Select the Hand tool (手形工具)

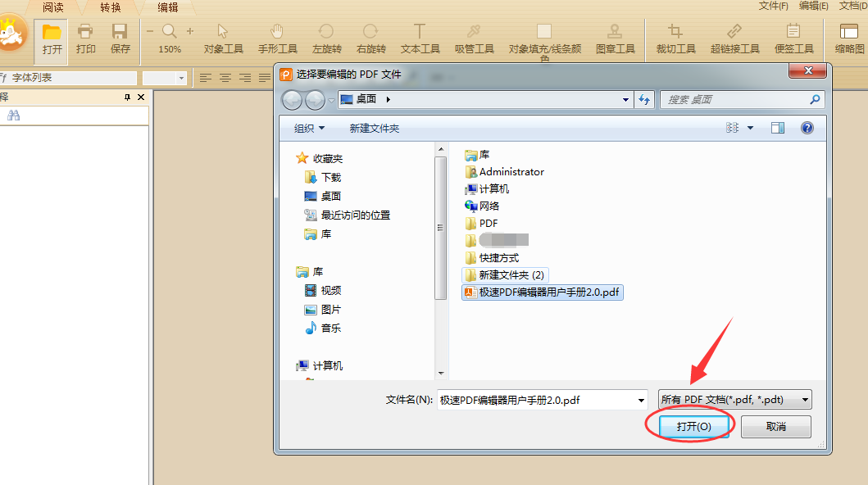click(277, 39)
